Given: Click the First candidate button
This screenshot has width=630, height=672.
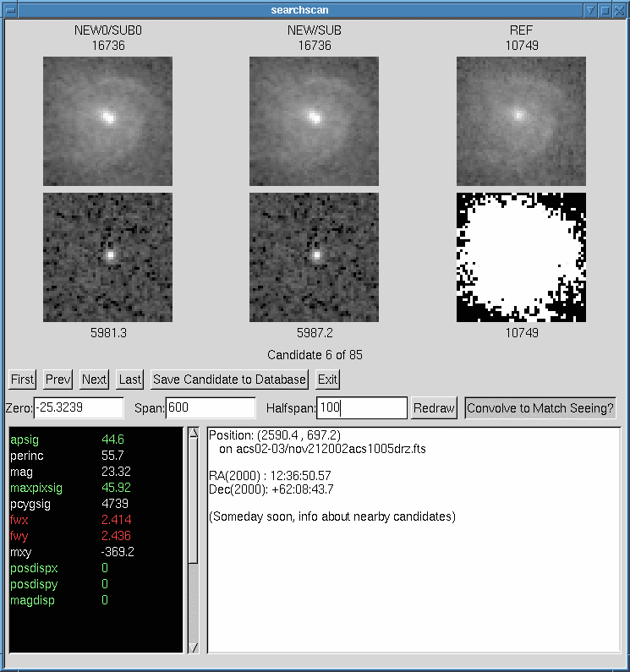Looking at the screenshot, I should (x=23, y=380).
